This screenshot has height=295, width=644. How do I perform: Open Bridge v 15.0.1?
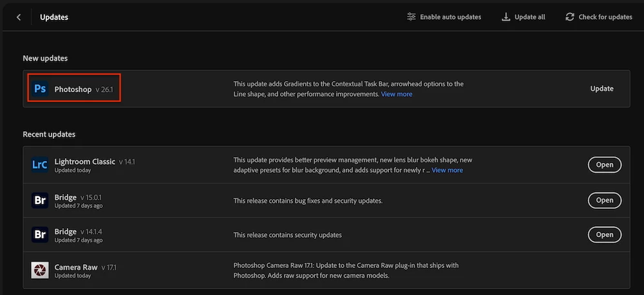pos(604,200)
